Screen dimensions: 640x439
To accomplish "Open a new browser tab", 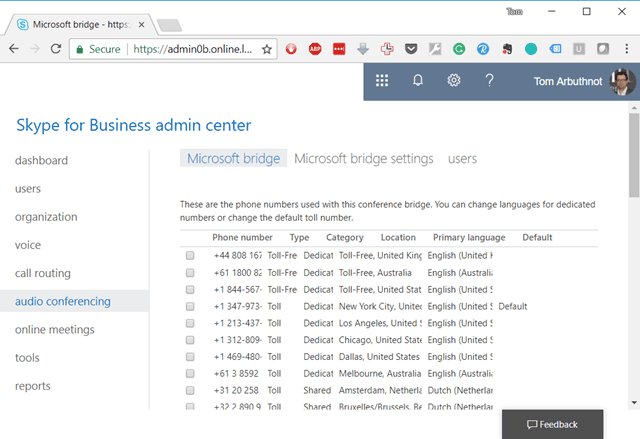I will click(169, 25).
